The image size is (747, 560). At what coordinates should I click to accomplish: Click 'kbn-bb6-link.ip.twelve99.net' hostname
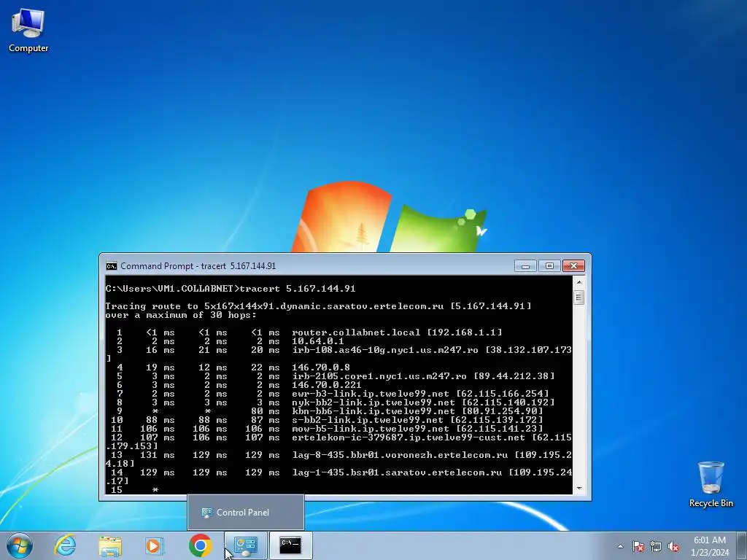click(373, 411)
